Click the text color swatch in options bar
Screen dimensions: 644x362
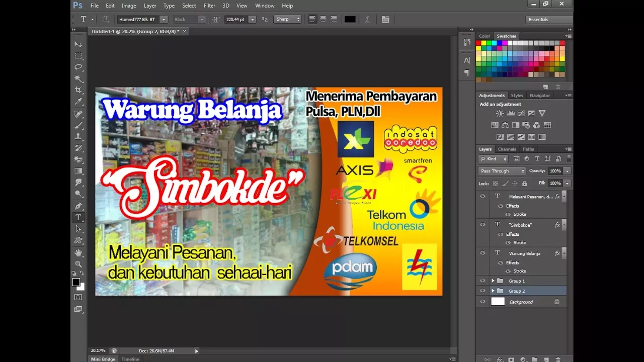[x=350, y=19]
